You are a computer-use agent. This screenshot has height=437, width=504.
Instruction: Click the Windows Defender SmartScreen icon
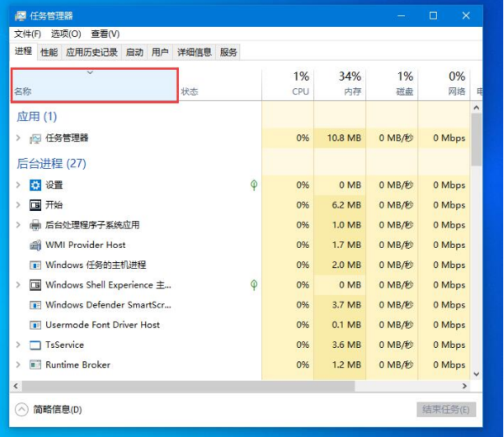tap(35, 305)
